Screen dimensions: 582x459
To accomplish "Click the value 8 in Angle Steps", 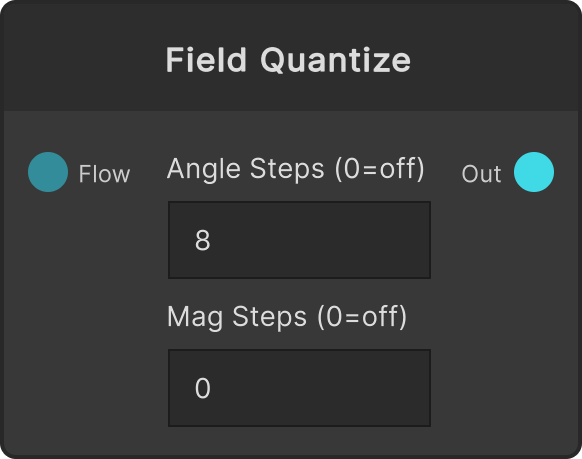I will (203, 240).
